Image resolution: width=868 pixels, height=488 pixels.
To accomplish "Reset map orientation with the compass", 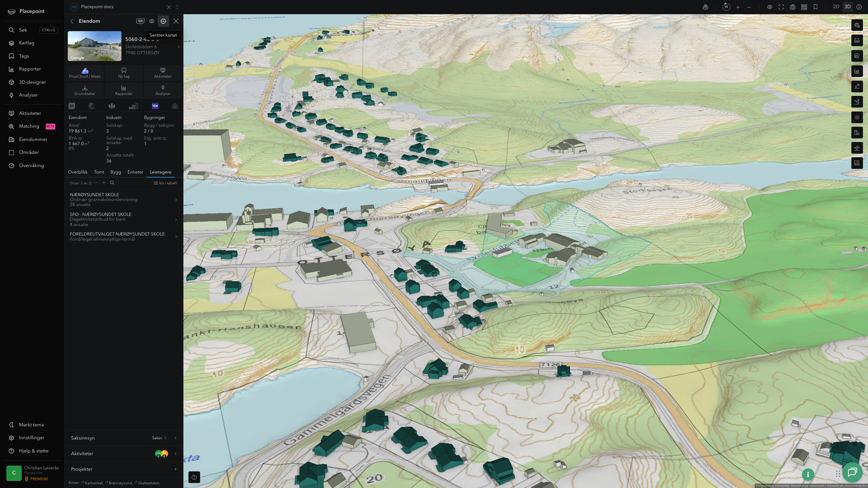I will [x=726, y=7].
